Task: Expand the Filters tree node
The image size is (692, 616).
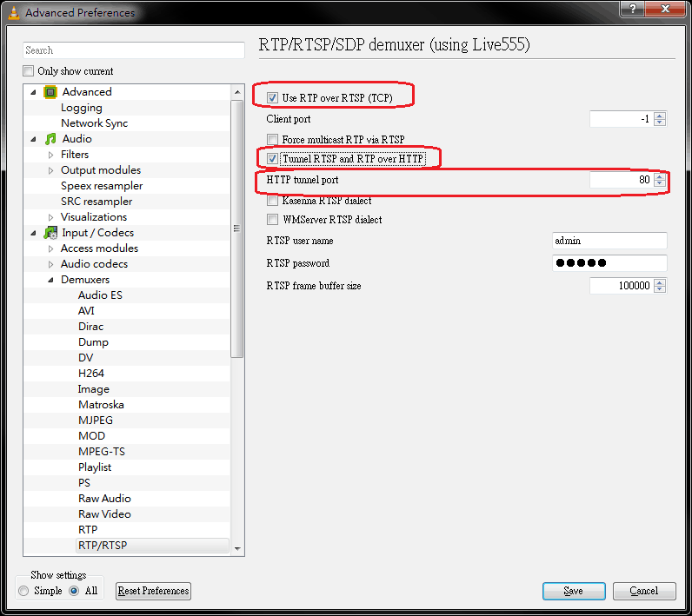Action: (x=50, y=155)
